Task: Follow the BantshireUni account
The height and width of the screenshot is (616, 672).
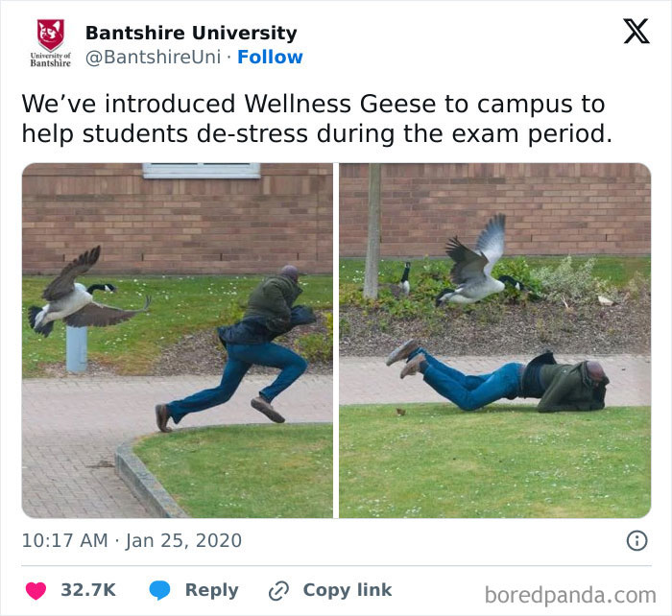Action: point(270,57)
